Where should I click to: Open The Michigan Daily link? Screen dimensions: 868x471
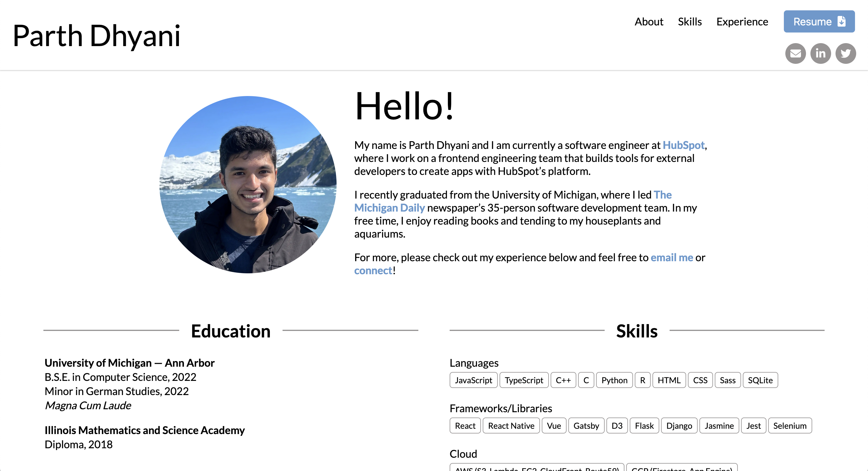point(389,208)
